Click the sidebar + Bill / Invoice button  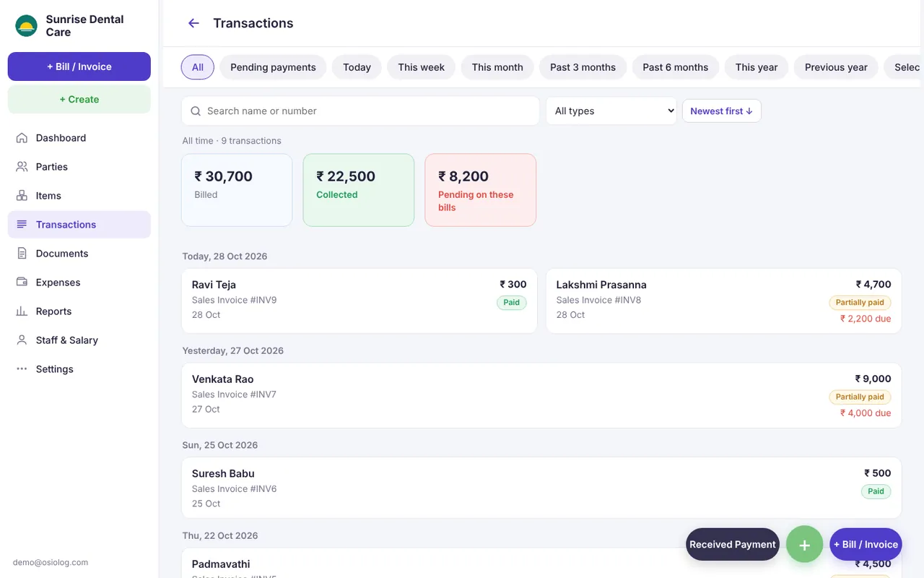coord(79,66)
